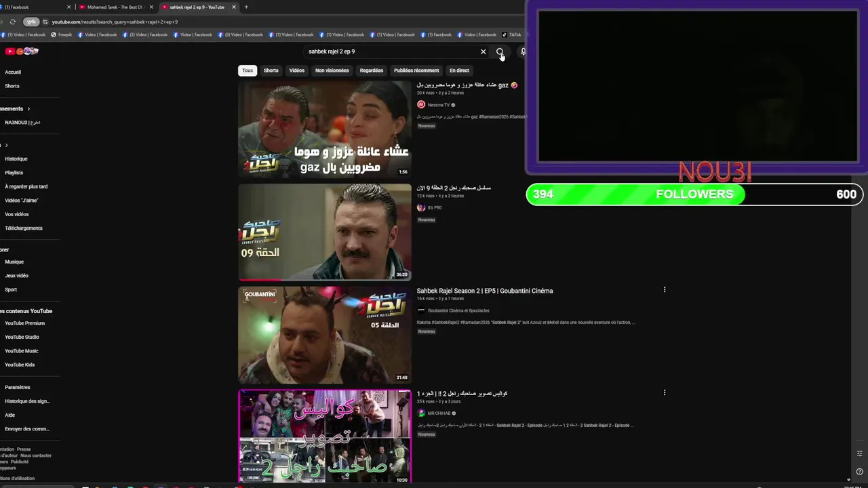Screen dimensions: 868x488
Task: Open the YouTube logo home link
Action: point(22,52)
